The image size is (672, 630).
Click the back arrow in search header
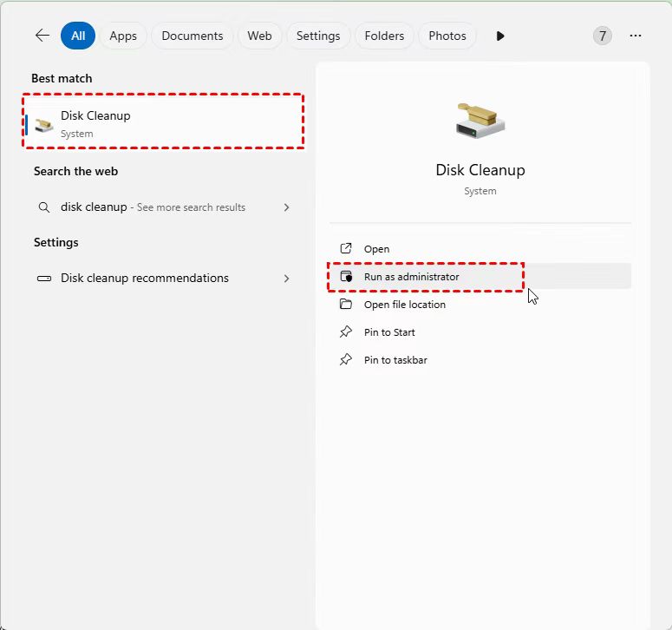tap(42, 36)
